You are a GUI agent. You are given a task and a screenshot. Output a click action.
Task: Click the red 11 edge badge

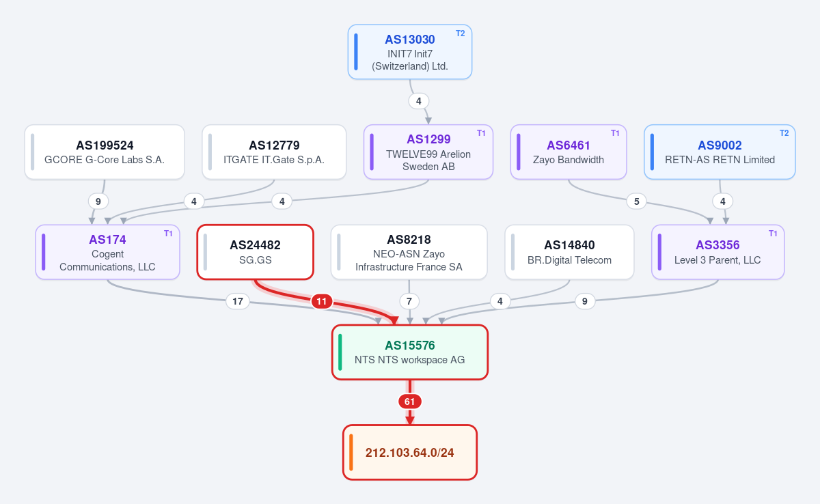[322, 301]
